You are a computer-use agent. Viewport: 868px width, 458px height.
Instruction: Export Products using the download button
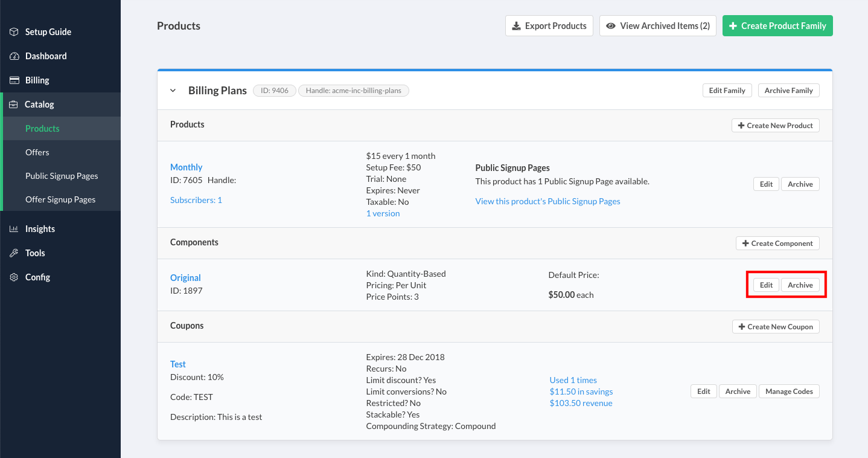[549, 26]
